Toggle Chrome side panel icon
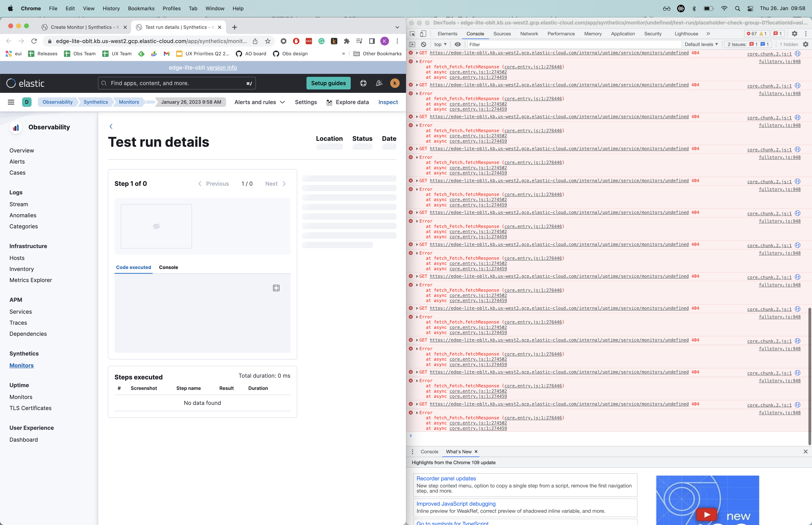812x525 pixels. (x=372, y=41)
